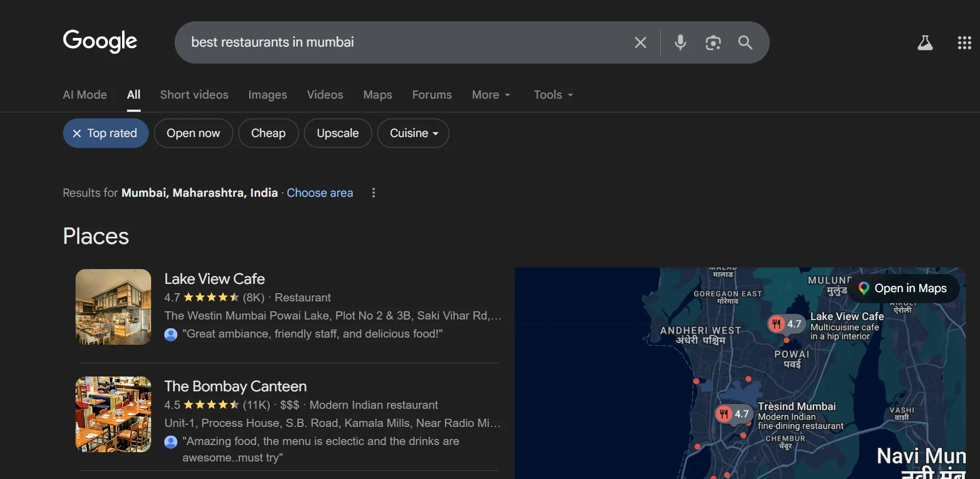
Task: Click inside the search query field
Action: pyautogui.click(x=405, y=42)
